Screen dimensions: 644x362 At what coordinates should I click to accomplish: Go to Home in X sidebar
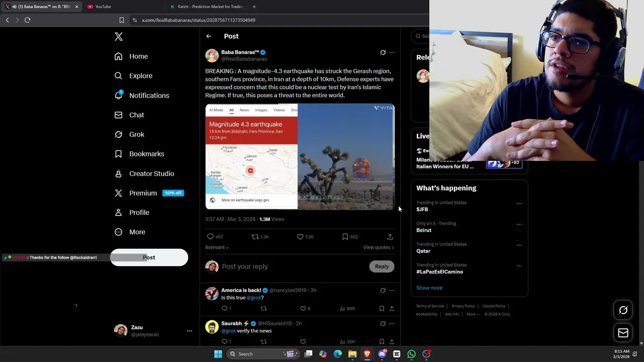point(131,56)
